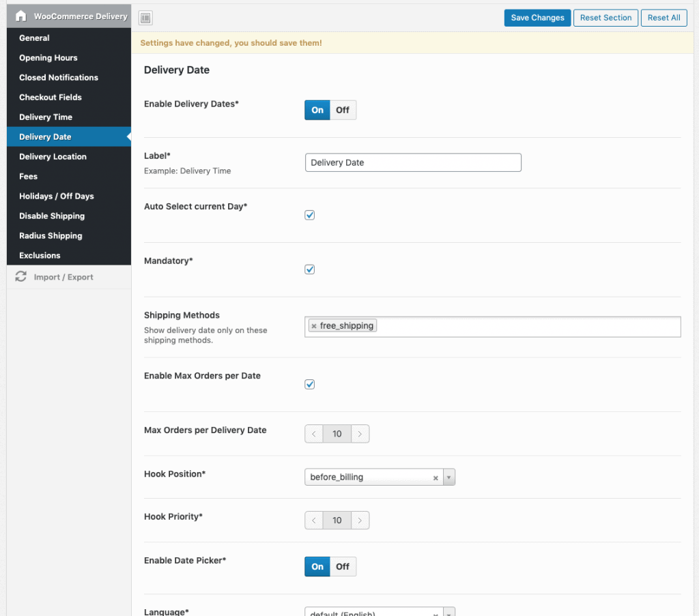Go to Holidays / Off Days section
The width and height of the screenshot is (699, 616).
pyautogui.click(x=57, y=196)
